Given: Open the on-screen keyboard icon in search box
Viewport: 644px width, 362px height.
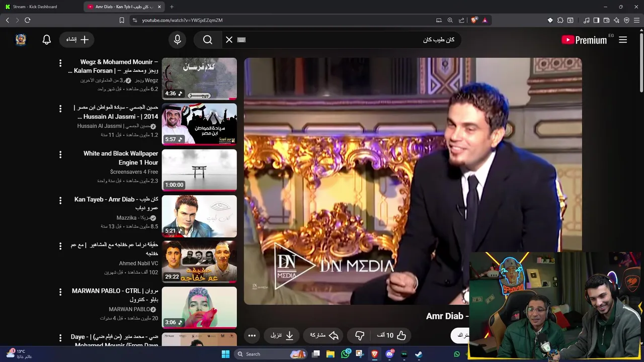Looking at the screenshot, I should [242, 40].
